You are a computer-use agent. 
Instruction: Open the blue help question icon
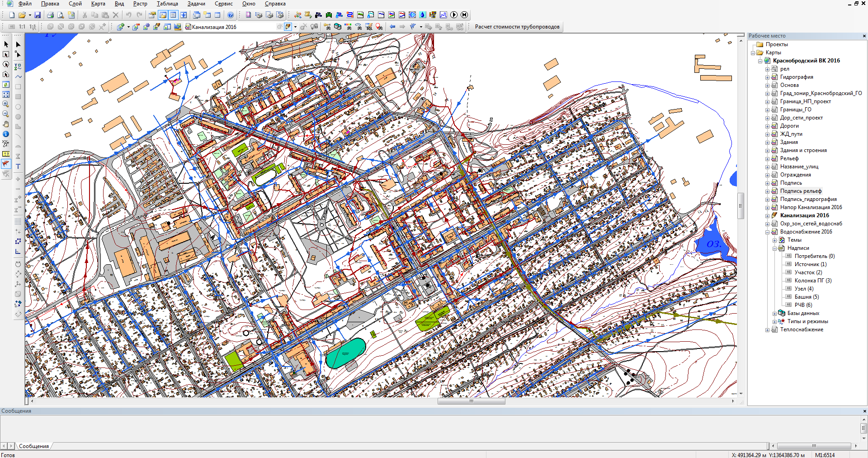coord(231,15)
